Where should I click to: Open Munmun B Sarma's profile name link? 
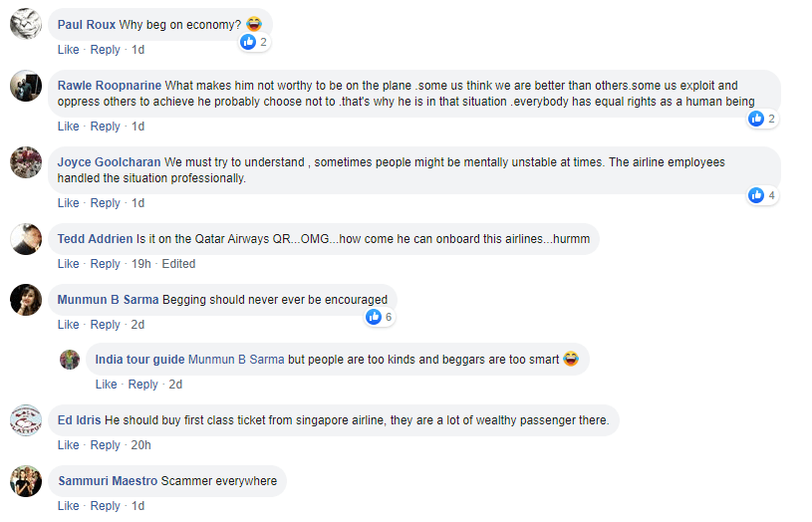point(109,300)
